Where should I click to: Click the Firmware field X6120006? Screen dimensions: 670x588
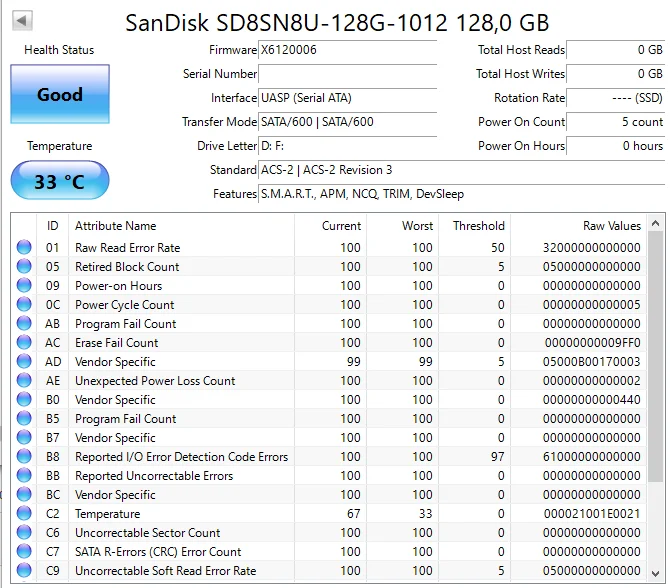[x=347, y=50]
